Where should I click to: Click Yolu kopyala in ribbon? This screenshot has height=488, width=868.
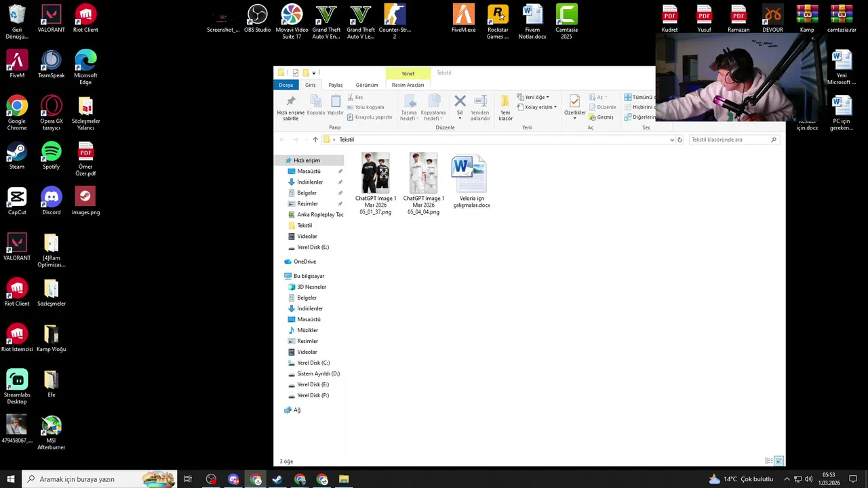point(365,107)
